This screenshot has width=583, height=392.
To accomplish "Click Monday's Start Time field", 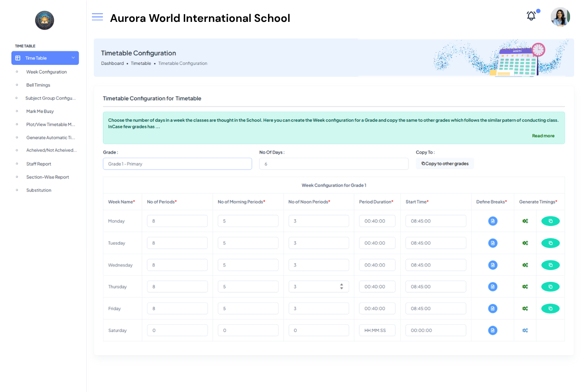I will tap(436, 221).
